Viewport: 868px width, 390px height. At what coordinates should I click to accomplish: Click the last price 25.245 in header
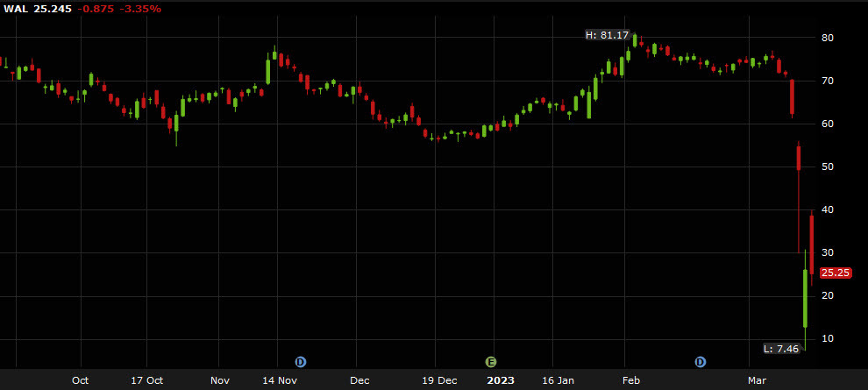coord(53,9)
